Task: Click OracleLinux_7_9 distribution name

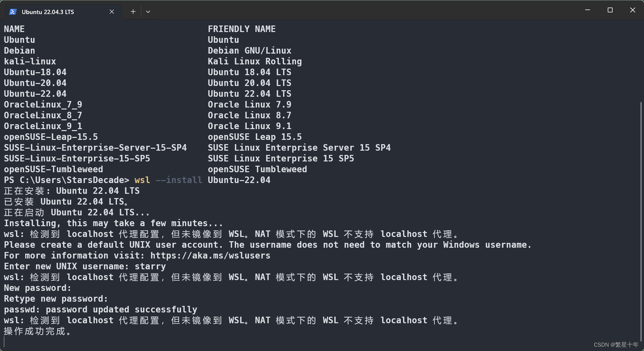Action: click(x=43, y=105)
